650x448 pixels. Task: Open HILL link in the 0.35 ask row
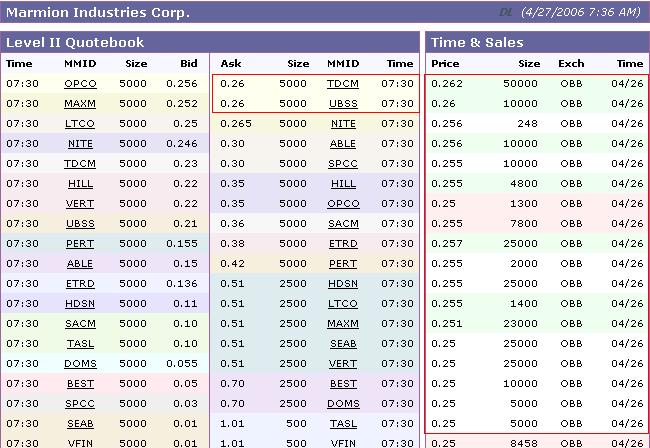(x=343, y=184)
